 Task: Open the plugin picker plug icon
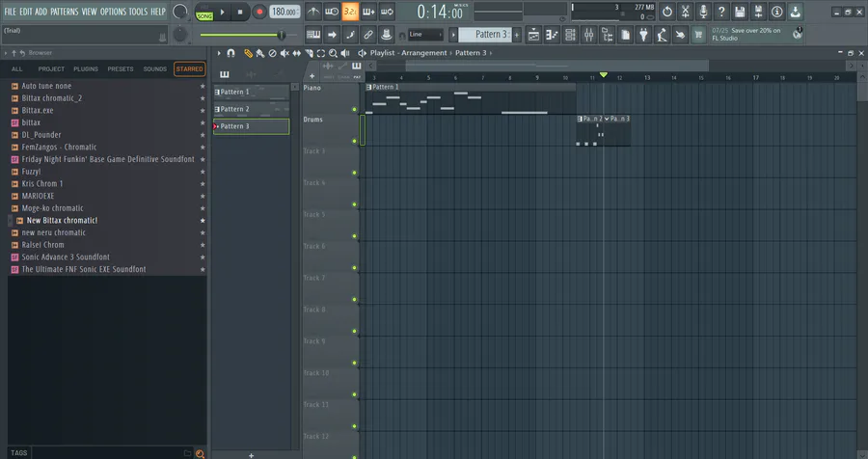pyautogui.click(x=643, y=35)
